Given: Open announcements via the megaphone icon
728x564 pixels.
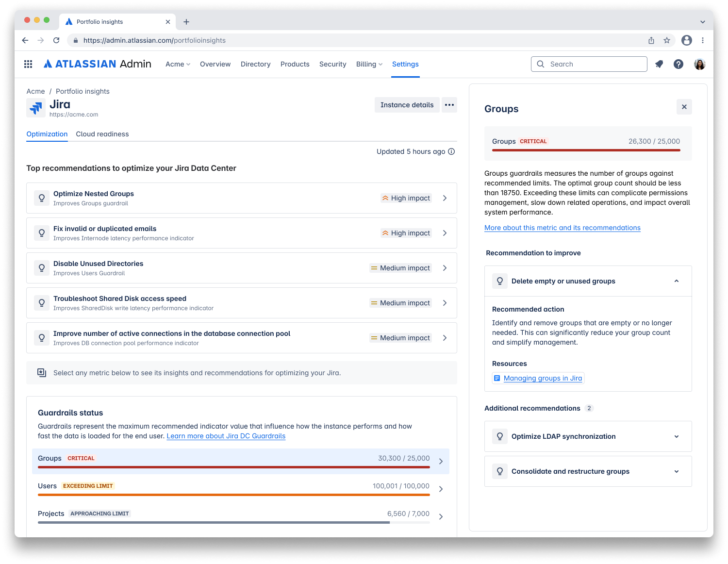Looking at the screenshot, I should 659,64.
